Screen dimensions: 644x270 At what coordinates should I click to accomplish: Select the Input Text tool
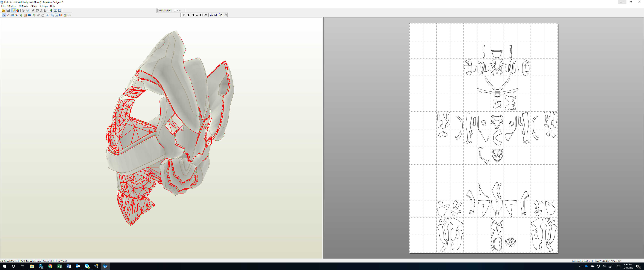point(25,15)
